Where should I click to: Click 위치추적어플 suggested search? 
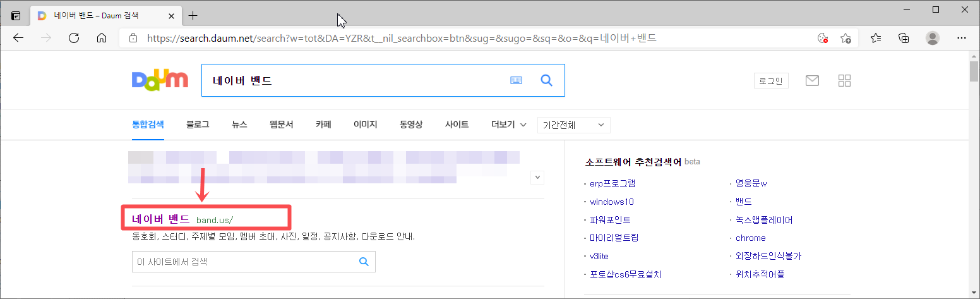[760, 274]
